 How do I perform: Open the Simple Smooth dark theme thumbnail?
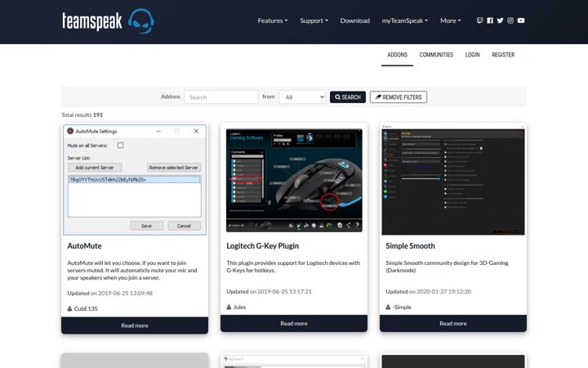453,180
